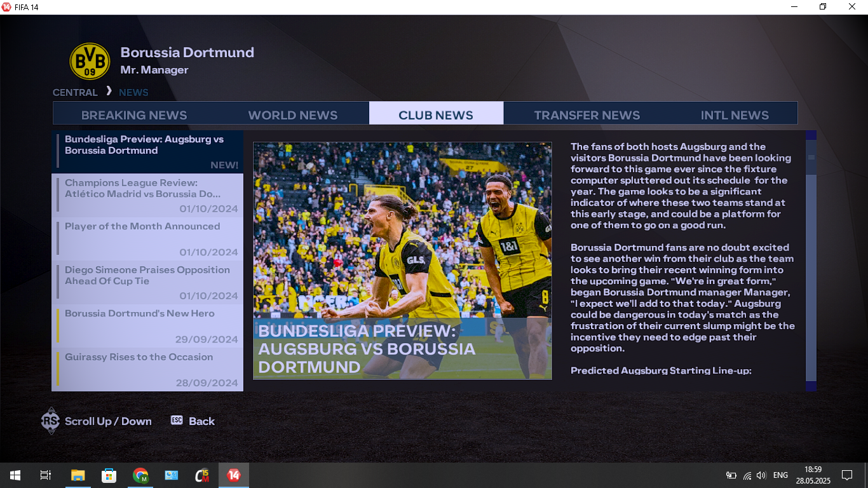
Task: Go to CENTRAL in the breadcrumb
Action: point(75,93)
